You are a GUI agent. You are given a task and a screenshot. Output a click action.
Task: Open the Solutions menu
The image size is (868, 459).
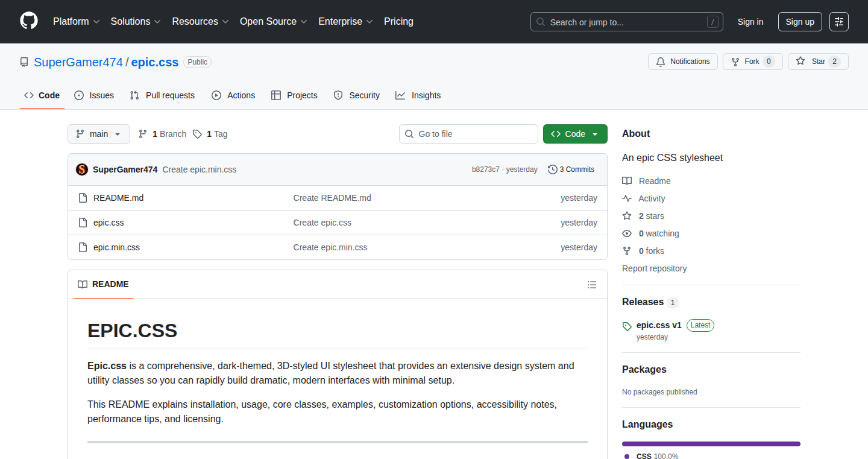[x=136, y=21]
